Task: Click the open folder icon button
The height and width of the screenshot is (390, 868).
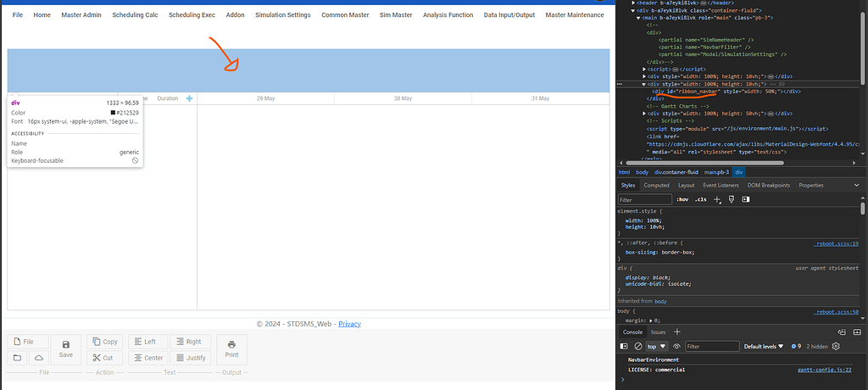Action: coord(17,358)
